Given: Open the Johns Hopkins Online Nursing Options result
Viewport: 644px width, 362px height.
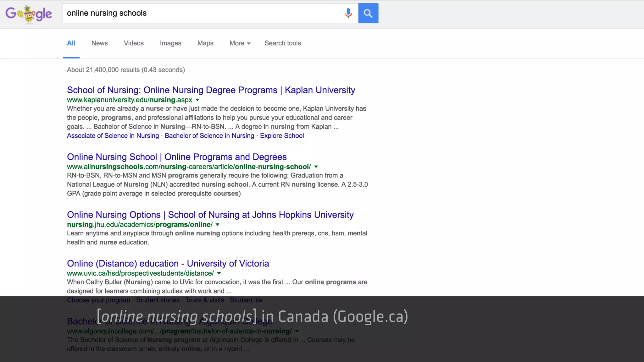Looking at the screenshot, I should (x=210, y=215).
